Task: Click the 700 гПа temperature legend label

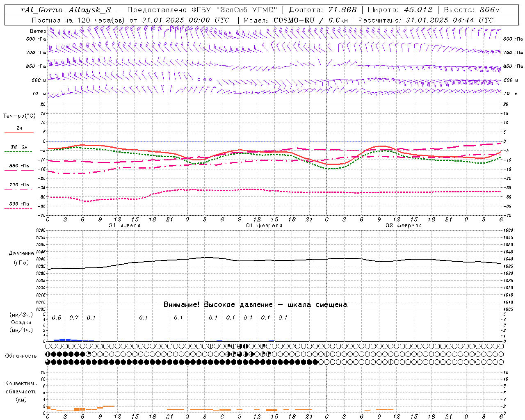Action: 19,185
